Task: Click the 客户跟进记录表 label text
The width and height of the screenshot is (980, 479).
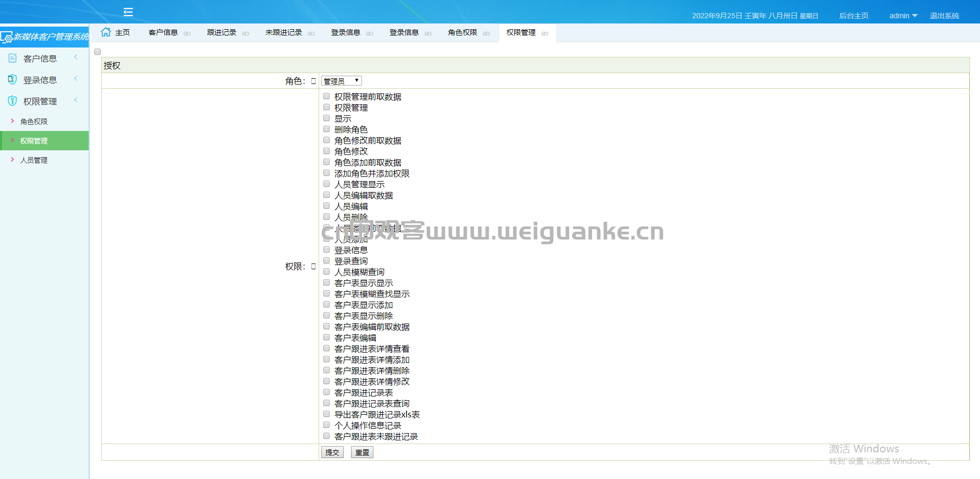Action: 364,393
